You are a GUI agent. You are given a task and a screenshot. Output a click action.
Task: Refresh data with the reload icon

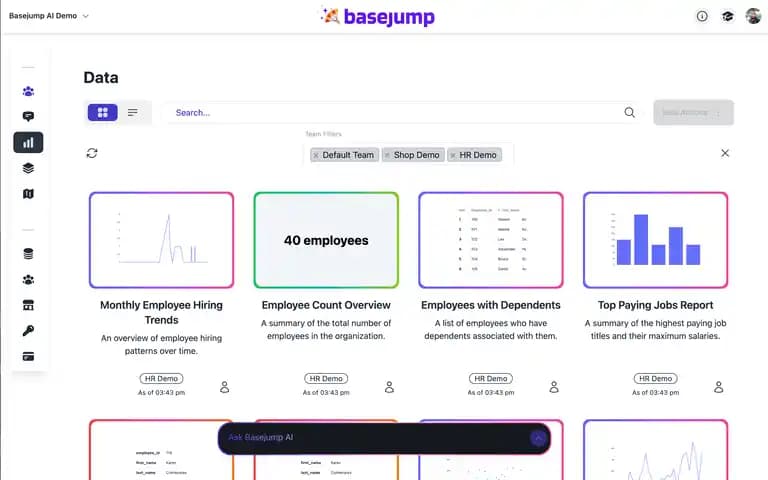(x=92, y=153)
